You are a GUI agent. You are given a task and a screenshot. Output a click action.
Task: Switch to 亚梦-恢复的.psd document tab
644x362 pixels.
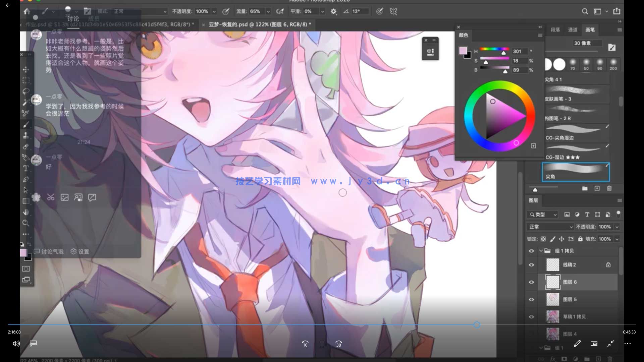(x=260, y=24)
